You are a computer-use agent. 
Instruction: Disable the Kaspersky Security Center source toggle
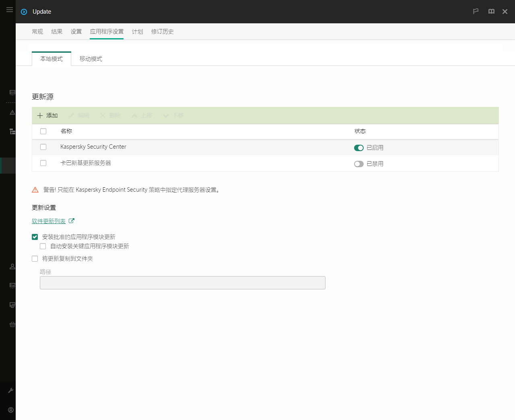(359, 148)
